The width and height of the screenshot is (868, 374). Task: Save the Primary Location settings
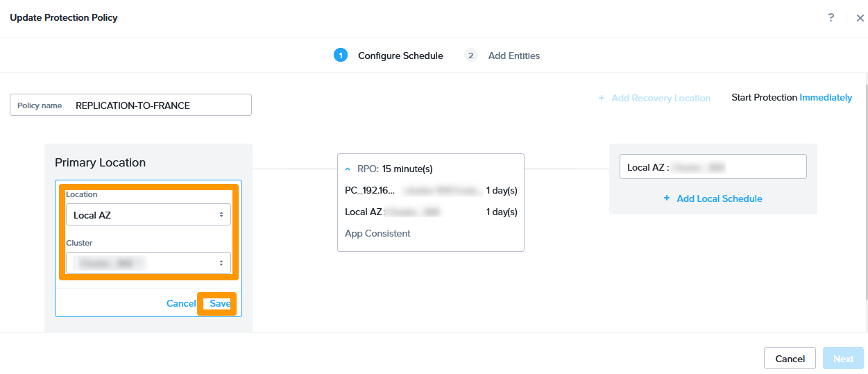pos(219,304)
